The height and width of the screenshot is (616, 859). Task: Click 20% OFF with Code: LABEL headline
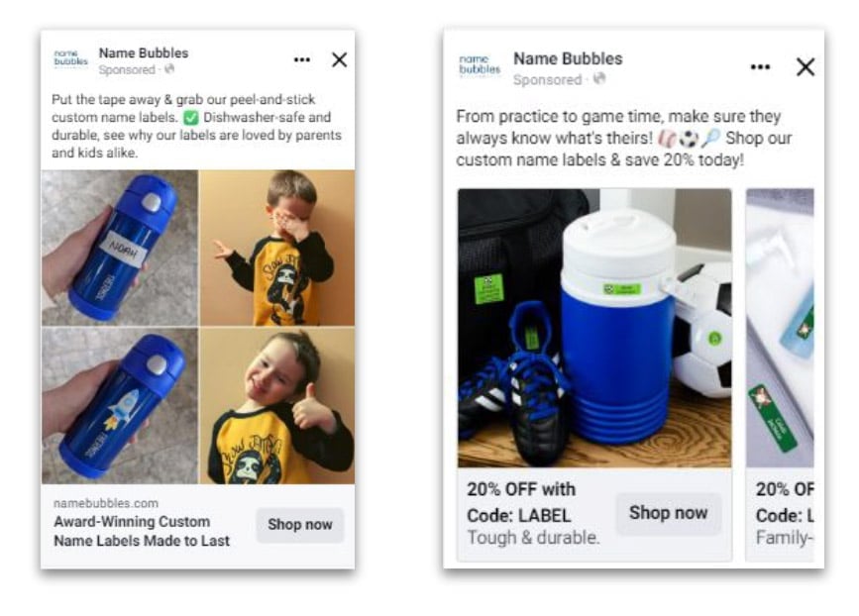coord(521,502)
